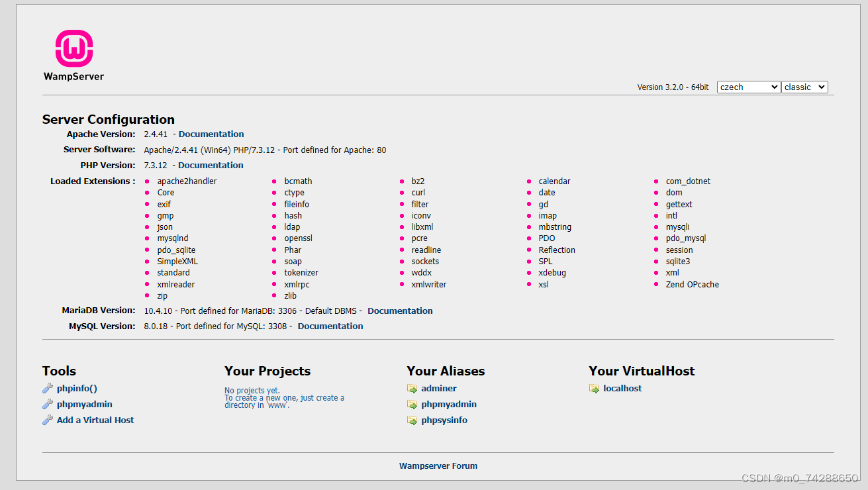868x490 pixels.
Task: Click the 'sqlite3' extension entry
Action: [678, 262]
